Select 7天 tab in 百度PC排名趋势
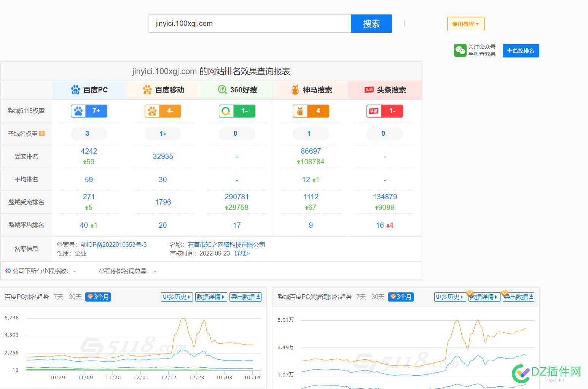The image size is (588, 389). tap(58, 297)
